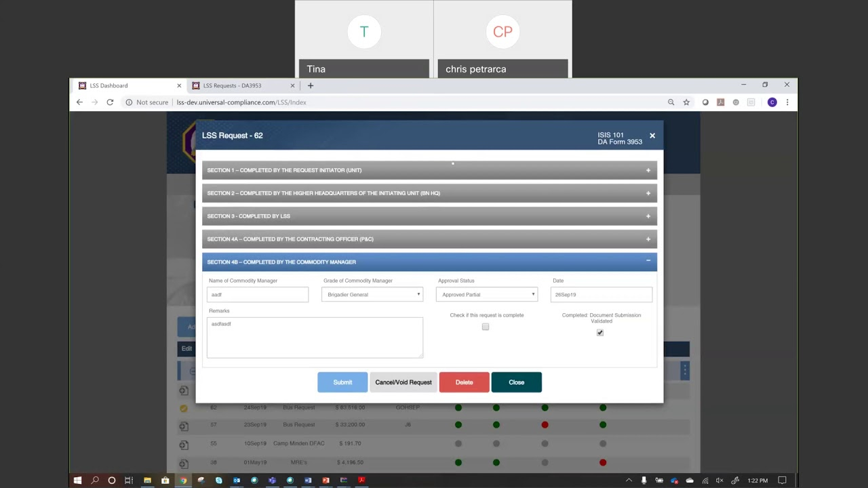Click the red status dot in row 57
Viewport: 868px width, 488px height.
[x=545, y=425]
